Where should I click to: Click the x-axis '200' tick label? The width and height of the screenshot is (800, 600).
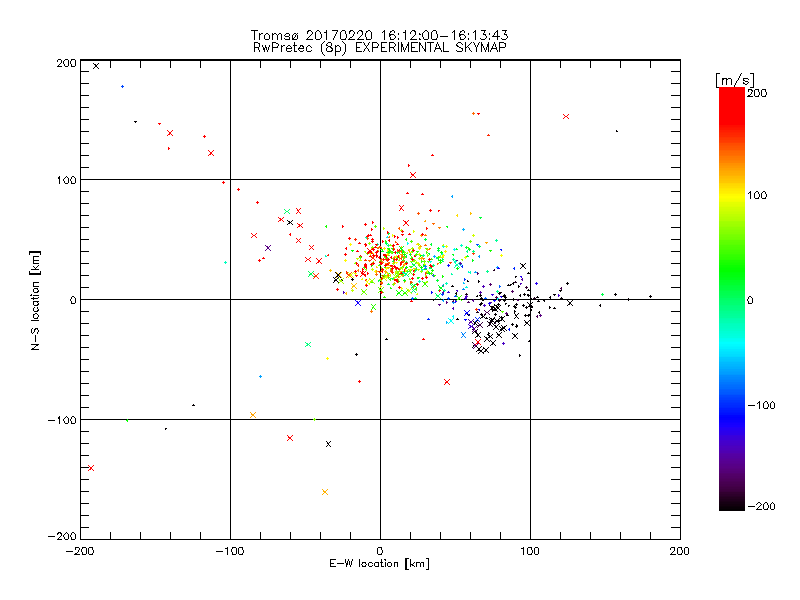pyautogui.click(x=680, y=552)
